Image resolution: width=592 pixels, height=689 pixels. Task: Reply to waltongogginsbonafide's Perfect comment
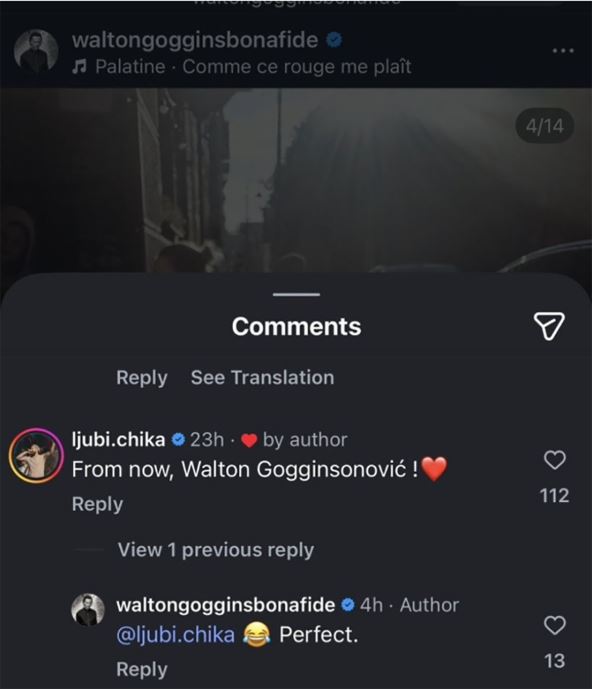[x=142, y=669]
